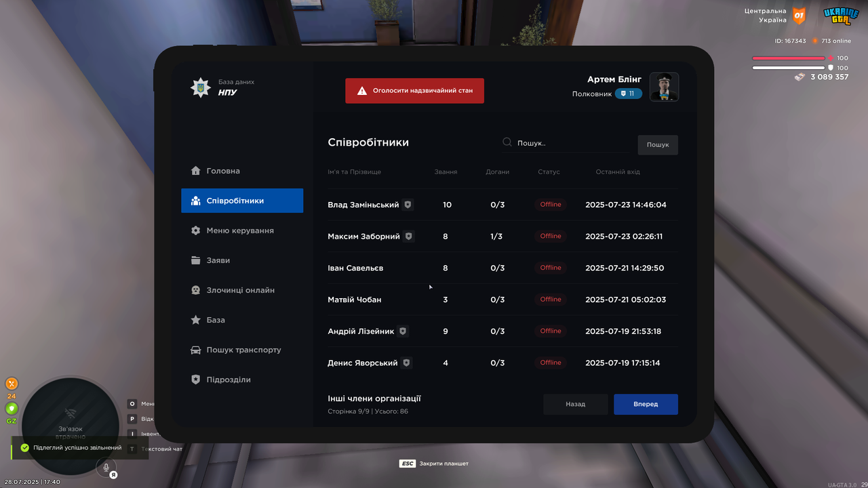Open the Співробітники section
This screenshot has height=488, width=868.
click(x=242, y=201)
